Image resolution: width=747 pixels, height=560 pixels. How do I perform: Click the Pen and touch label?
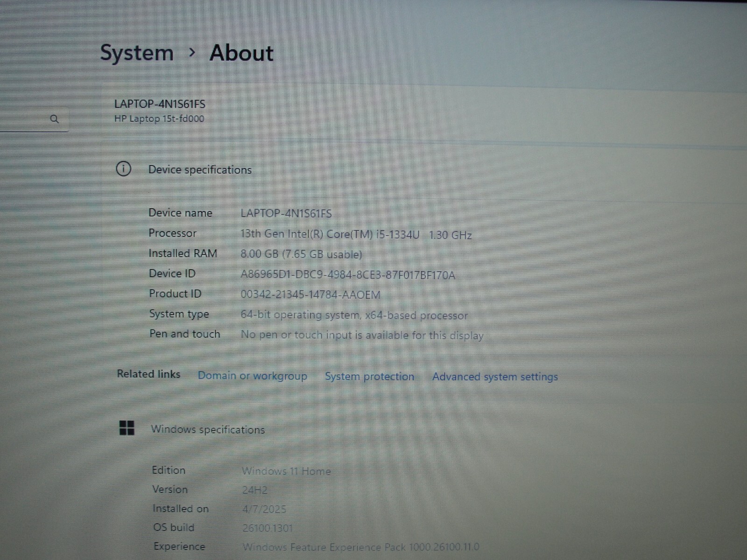pyautogui.click(x=184, y=334)
